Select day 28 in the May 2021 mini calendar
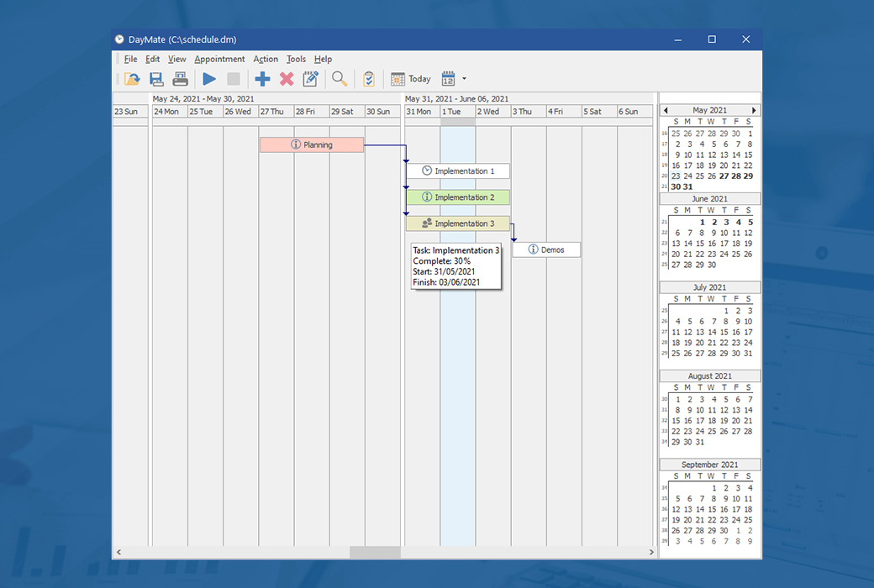This screenshot has width=874, height=588. click(736, 176)
